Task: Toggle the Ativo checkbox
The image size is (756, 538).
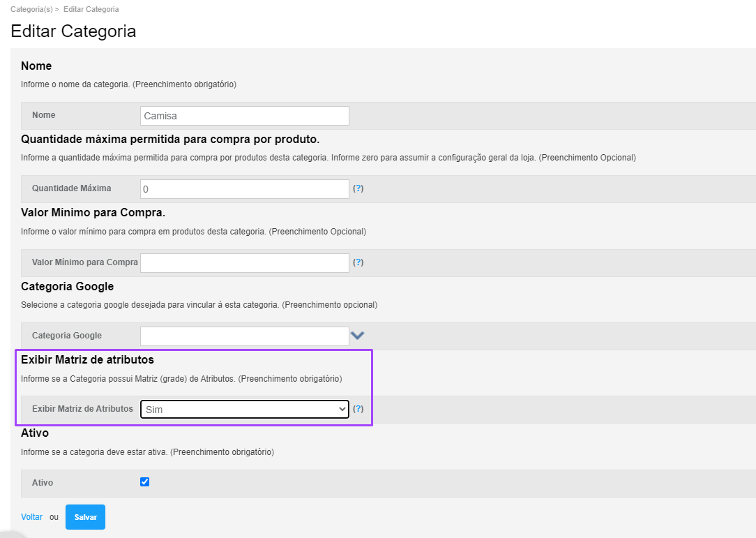Action: 144,482
